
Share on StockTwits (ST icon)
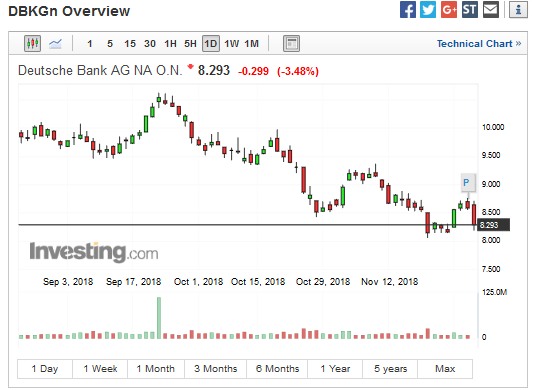click(x=470, y=10)
